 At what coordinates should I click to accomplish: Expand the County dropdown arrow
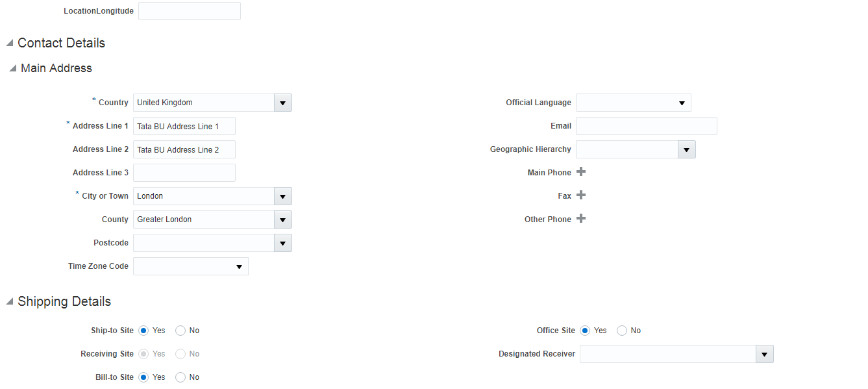tap(283, 220)
